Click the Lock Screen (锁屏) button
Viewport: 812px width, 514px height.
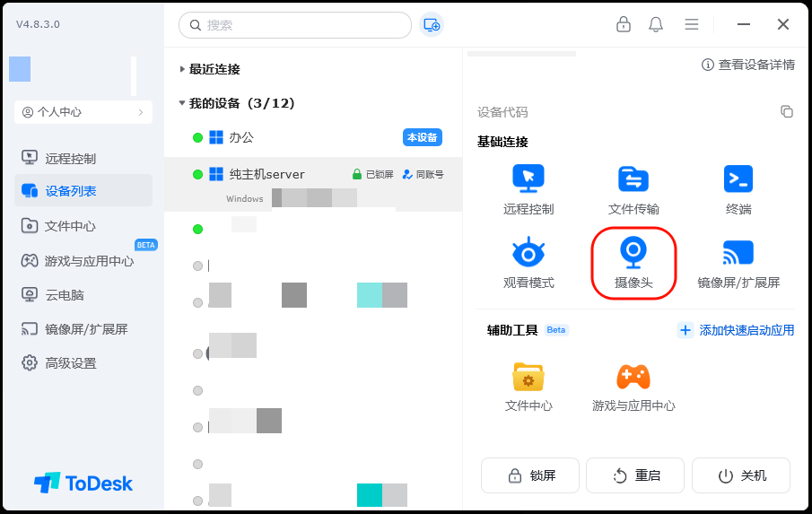point(529,475)
